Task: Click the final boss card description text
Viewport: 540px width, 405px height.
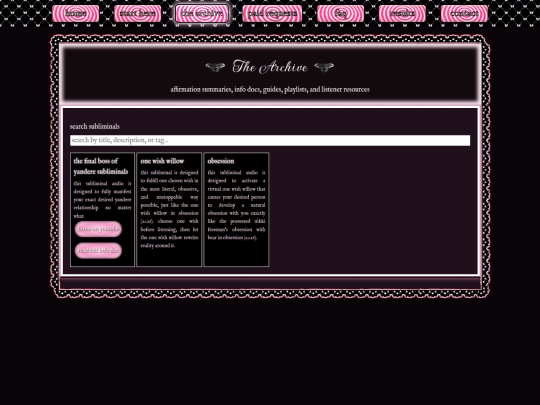Action: point(102,200)
